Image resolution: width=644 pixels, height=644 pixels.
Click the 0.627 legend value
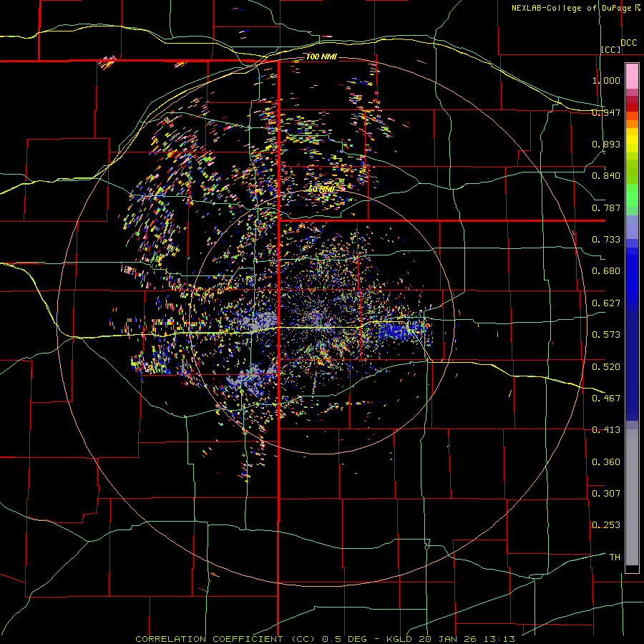pyautogui.click(x=606, y=303)
